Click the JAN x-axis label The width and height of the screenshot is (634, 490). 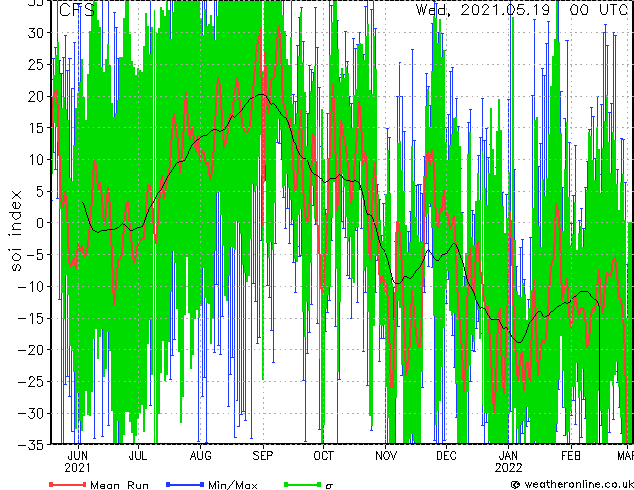coord(508,456)
